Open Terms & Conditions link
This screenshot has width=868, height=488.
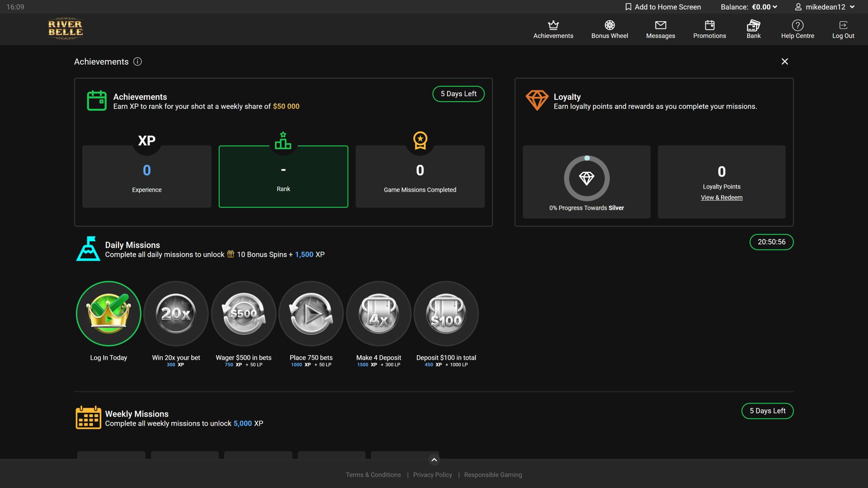[x=373, y=475]
